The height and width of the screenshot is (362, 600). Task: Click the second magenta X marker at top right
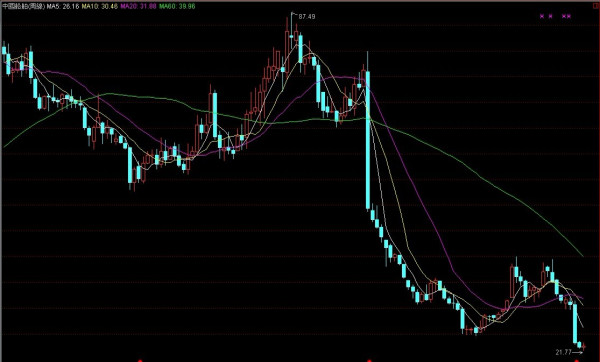coord(550,16)
